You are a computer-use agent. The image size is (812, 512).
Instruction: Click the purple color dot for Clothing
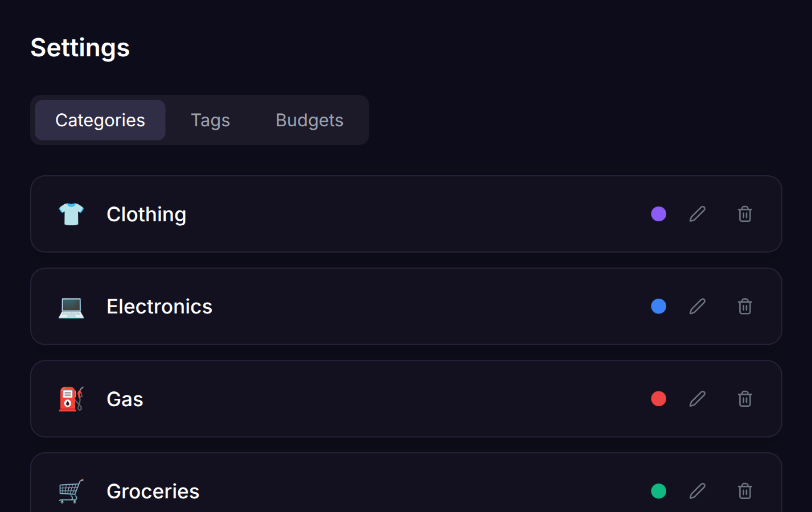coord(659,214)
